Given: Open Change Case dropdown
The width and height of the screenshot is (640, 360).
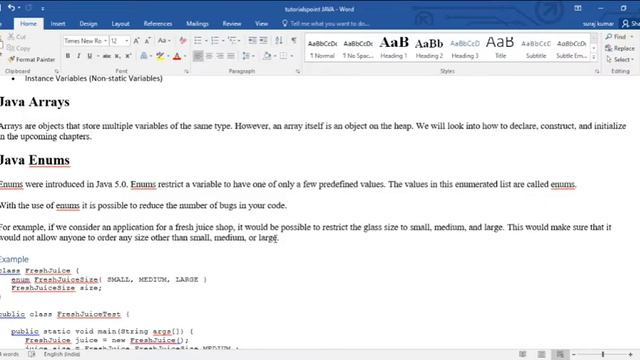Looking at the screenshot, I should click(x=164, y=40).
